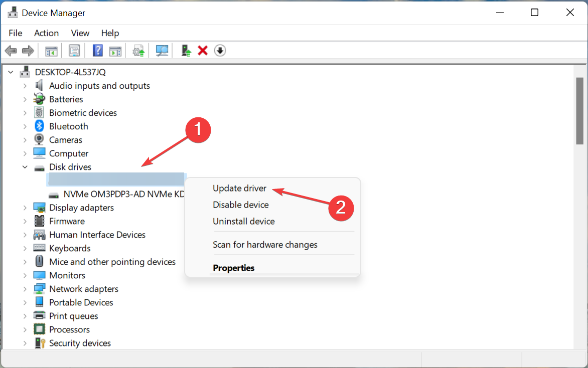
Task: Click the Forward navigation arrow
Action: [x=28, y=50]
